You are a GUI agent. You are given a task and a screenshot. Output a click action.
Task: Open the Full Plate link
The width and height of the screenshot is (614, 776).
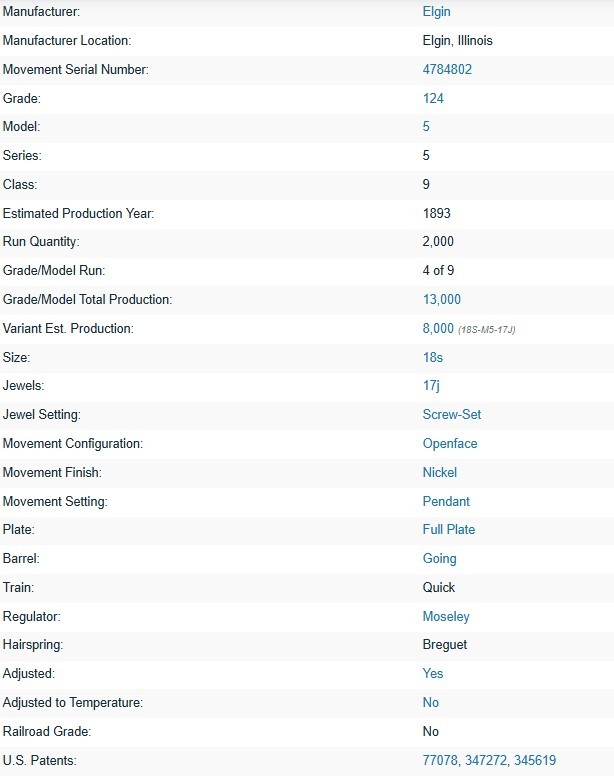pyautogui.click(x=449, y=530)
